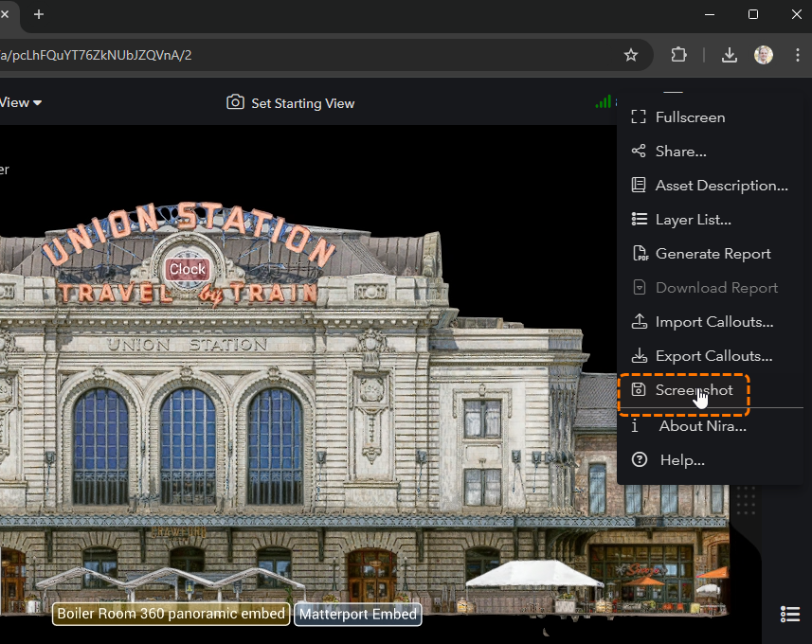The height and width of the screenshot is (644, 812).
Task: Open the Chrome three-dot menu
Action: (798, 55)
